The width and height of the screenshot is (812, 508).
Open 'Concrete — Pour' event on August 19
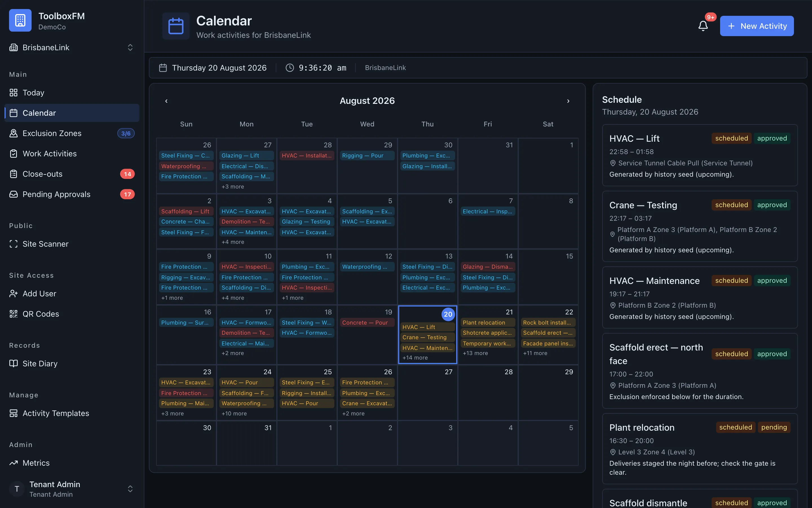coord(367,323)
